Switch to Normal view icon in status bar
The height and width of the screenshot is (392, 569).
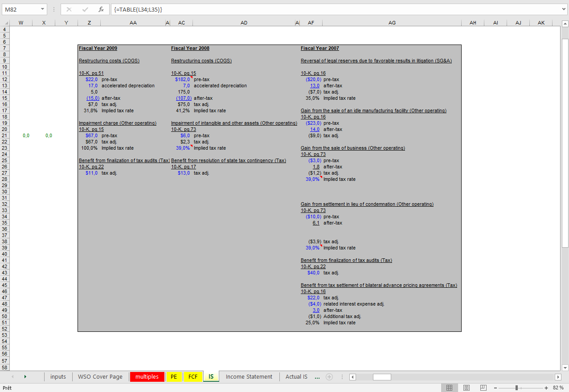(450, 388)
